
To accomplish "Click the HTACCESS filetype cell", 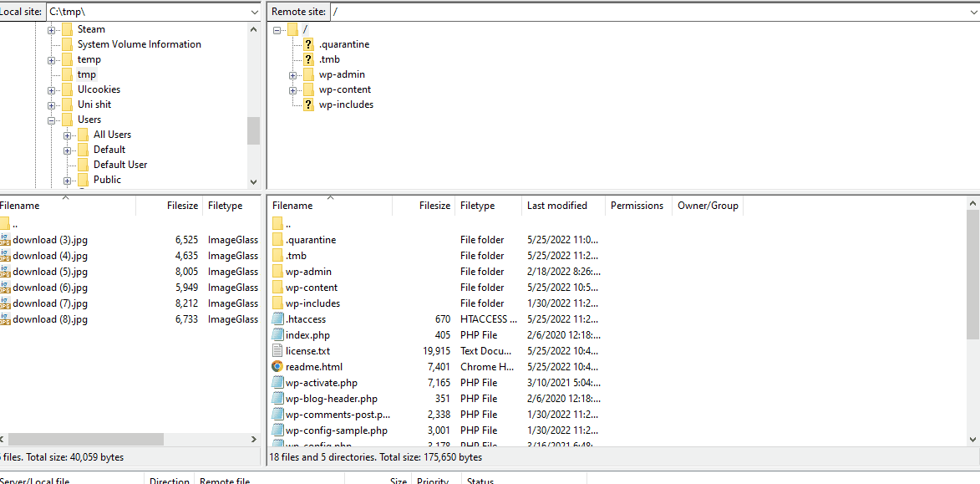I will [x=489, y=319].
